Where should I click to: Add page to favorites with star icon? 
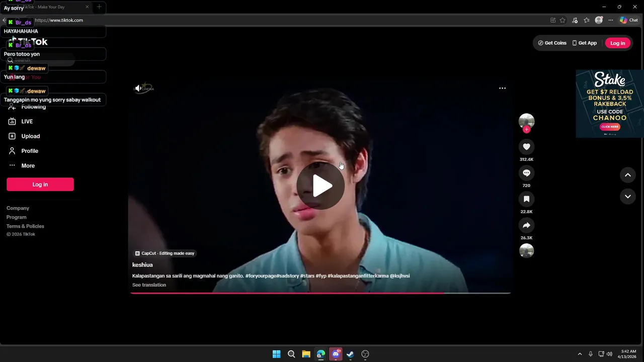562,20
